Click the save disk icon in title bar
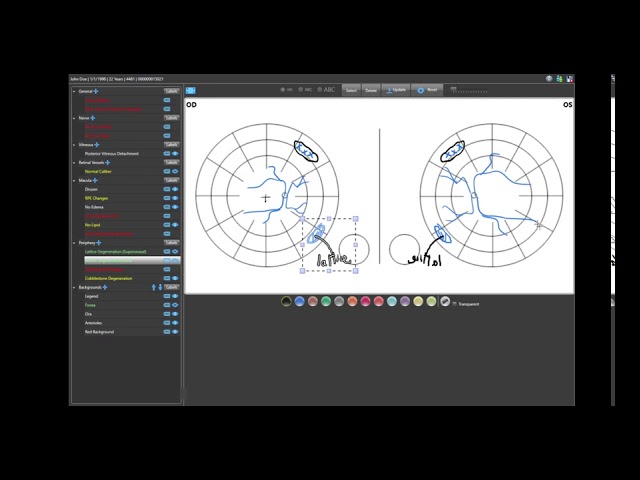Screen dimensions: 640x480 [569, 79]
